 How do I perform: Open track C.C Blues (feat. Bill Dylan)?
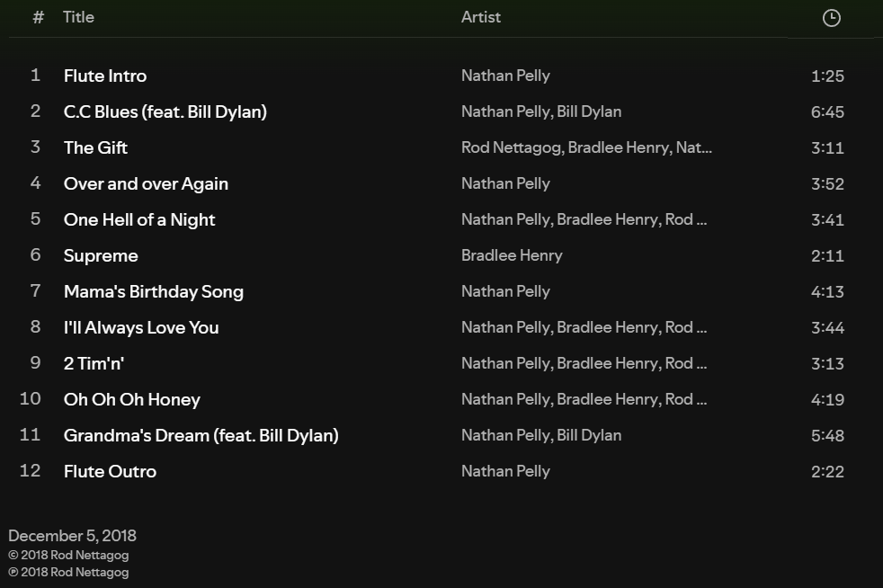point(165,112)
